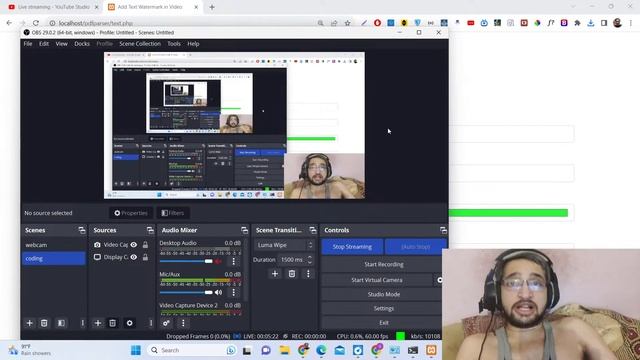Open File Explorer from the taskbar
640x360 pixels.
click(x=284, y=350)
